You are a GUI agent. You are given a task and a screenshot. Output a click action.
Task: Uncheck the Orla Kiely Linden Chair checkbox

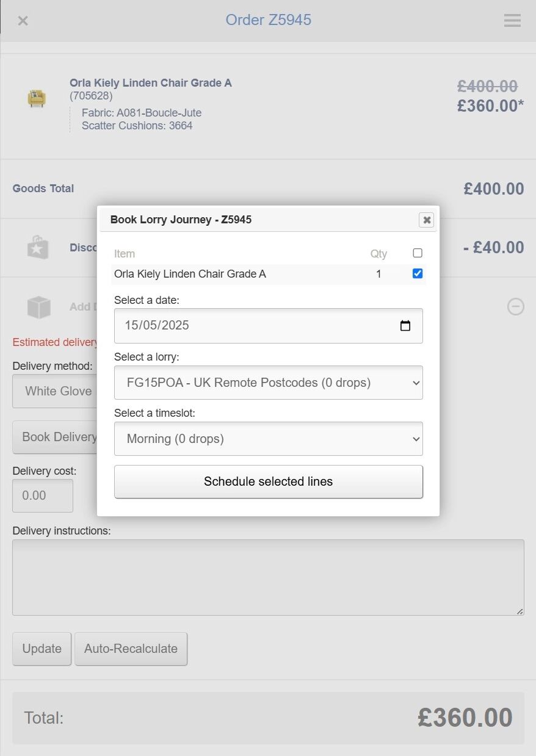[418, 274]
